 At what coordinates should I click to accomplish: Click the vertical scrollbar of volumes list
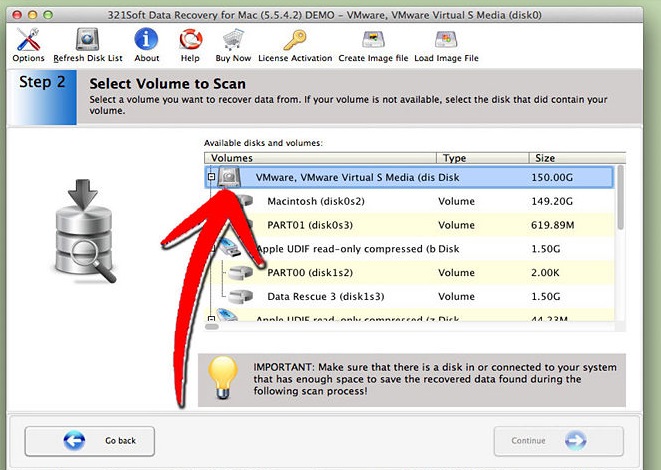(620, 198)
